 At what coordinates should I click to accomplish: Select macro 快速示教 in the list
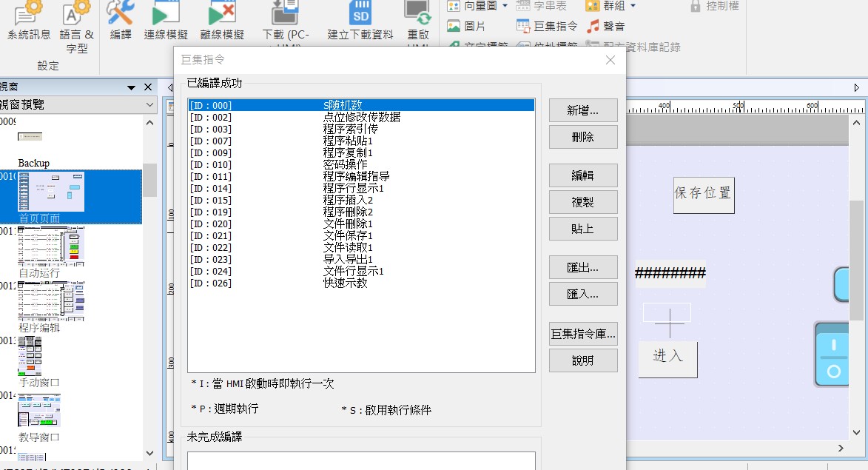click(x=345, y=283)
